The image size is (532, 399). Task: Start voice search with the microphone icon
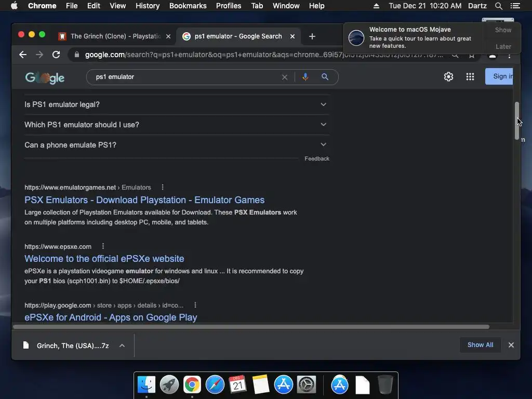(x=305, y=77)
